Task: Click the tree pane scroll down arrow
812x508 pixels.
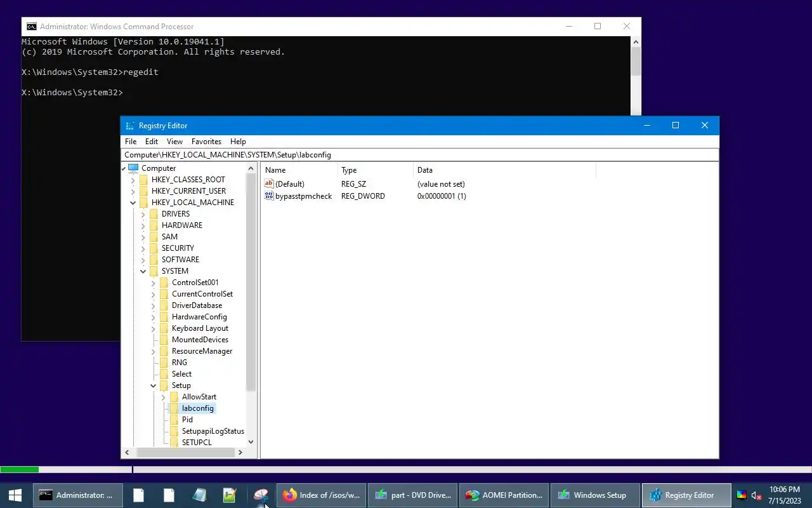Action: pyautogui.click(x=251, y=442)
